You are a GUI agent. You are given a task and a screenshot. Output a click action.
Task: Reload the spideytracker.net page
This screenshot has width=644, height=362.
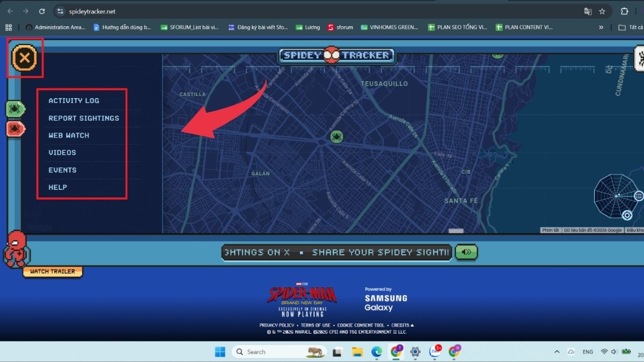click(42, 11)
